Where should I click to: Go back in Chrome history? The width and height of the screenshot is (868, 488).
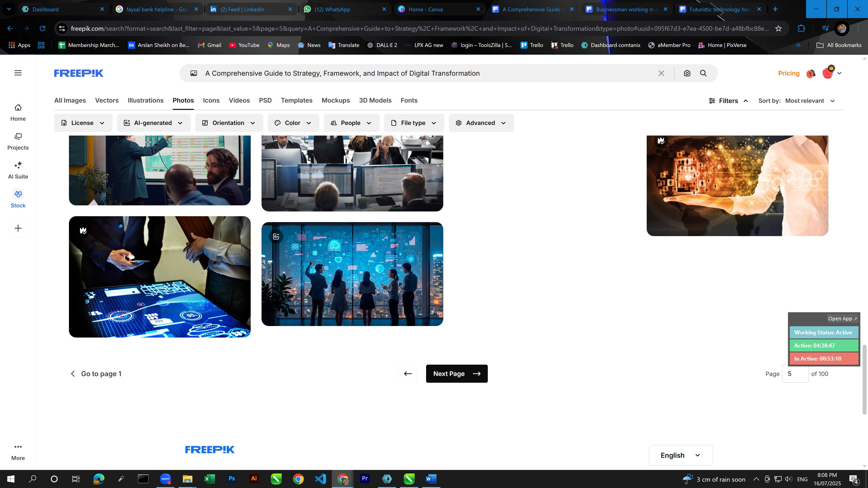[x=10, y=29]
